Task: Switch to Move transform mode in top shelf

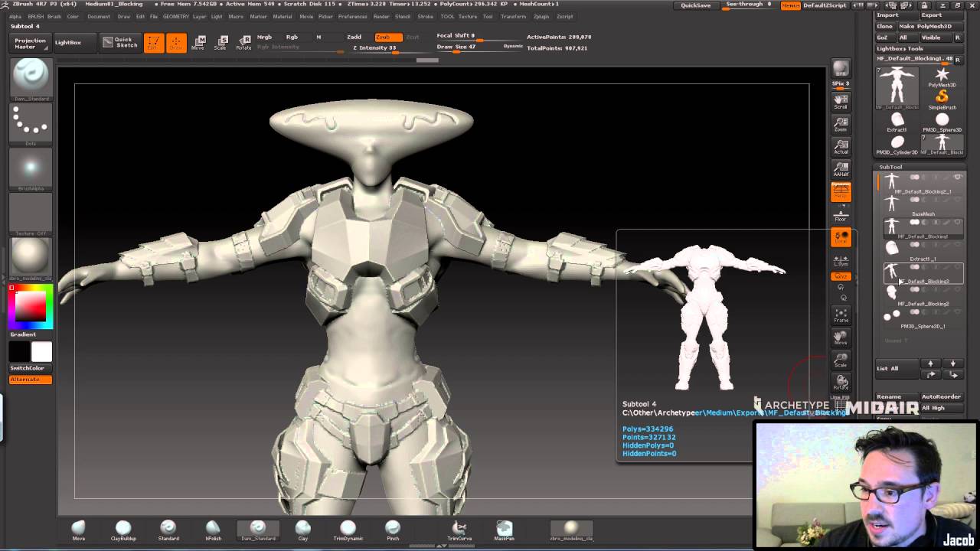Action: tap(198, 43)
